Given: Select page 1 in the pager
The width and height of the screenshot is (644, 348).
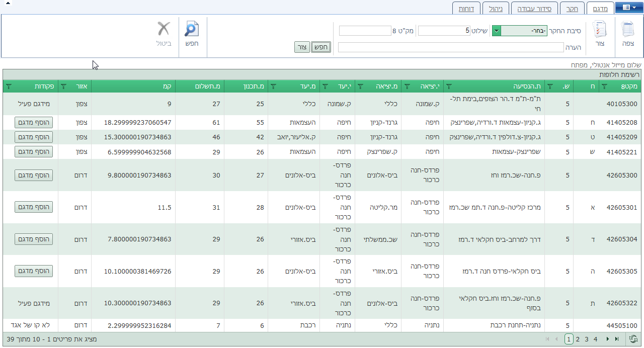Looking at the screenshot, I should click(569, 339).
